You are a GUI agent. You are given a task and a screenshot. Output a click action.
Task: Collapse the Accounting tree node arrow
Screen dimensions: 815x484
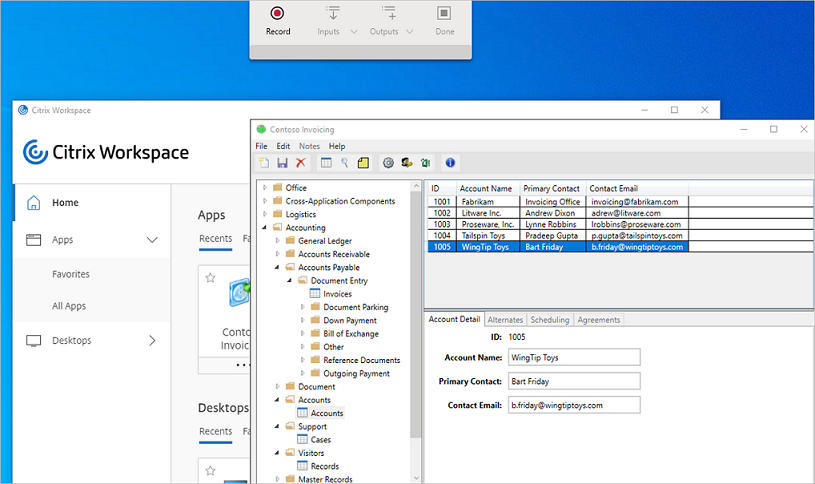[x=265, y=227]
